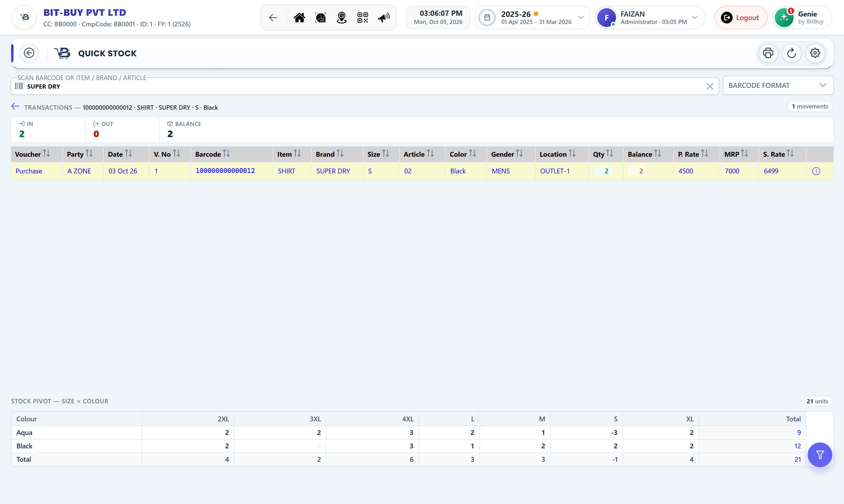Click the BitBuy company logo icon
The width and height of the screenshot is (844, 504).
click(24, 18)
